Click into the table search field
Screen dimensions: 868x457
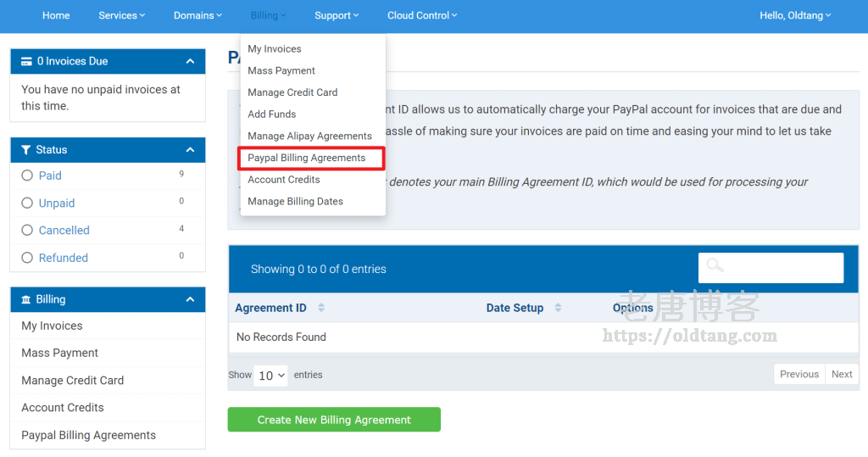coord(771,268)
